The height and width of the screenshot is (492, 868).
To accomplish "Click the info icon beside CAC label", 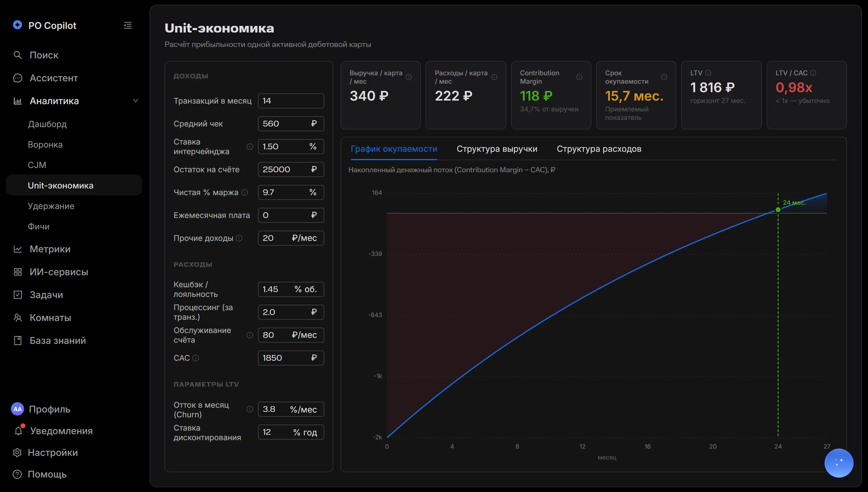I will click(195, 358).
